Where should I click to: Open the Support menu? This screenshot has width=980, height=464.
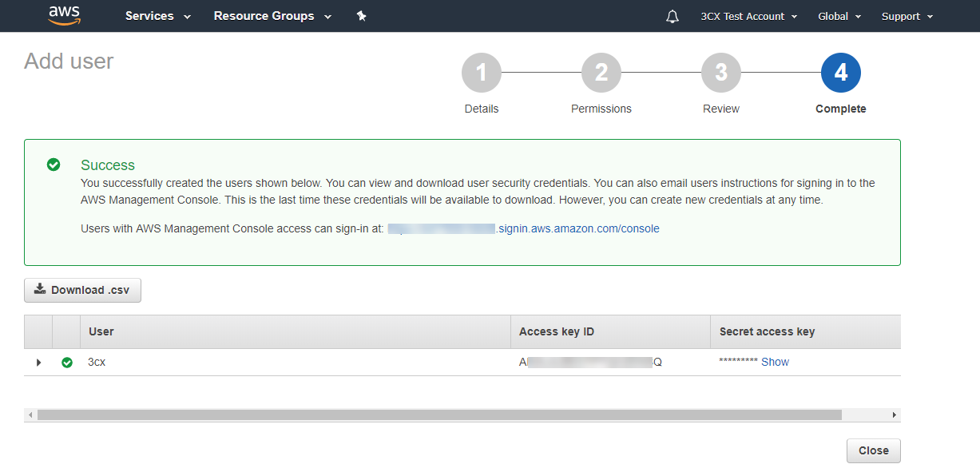[x=907, y=16]
